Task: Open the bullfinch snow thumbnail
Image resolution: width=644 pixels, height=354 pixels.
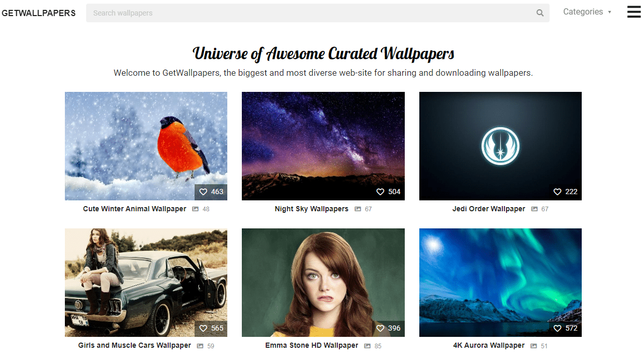Action: pyautogui.click(x=146, y=146)
